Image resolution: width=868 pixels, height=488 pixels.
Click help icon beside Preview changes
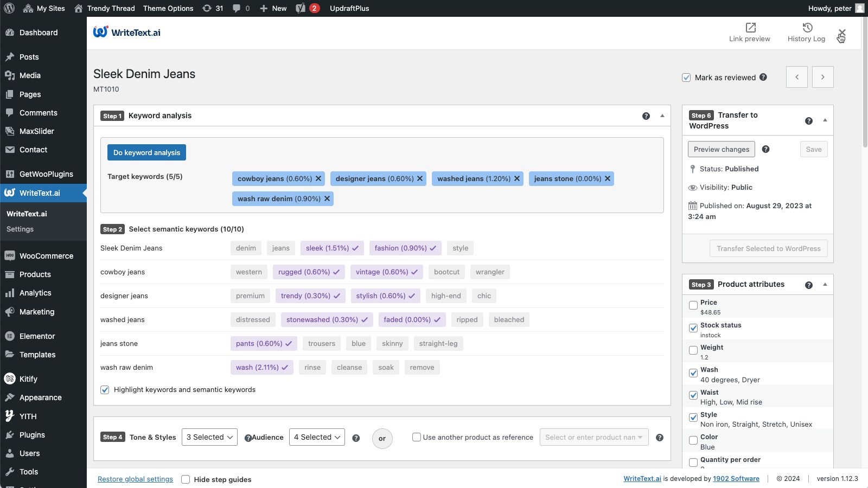(x=765, y=149)
